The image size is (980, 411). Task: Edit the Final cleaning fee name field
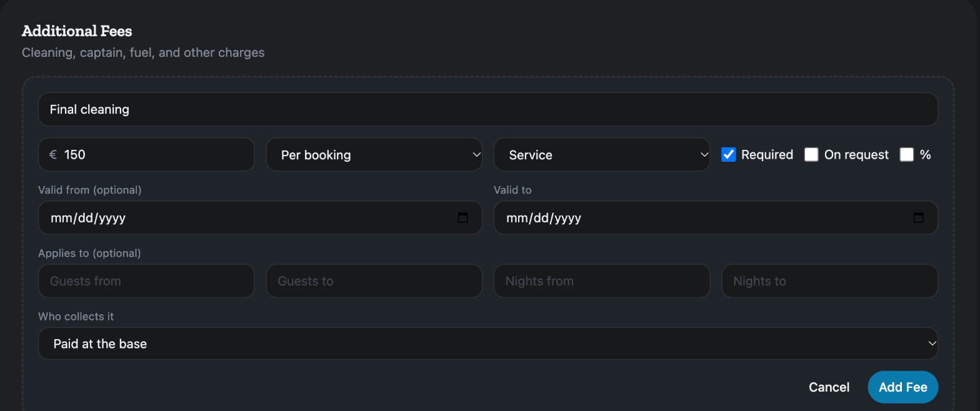point(488,109)
